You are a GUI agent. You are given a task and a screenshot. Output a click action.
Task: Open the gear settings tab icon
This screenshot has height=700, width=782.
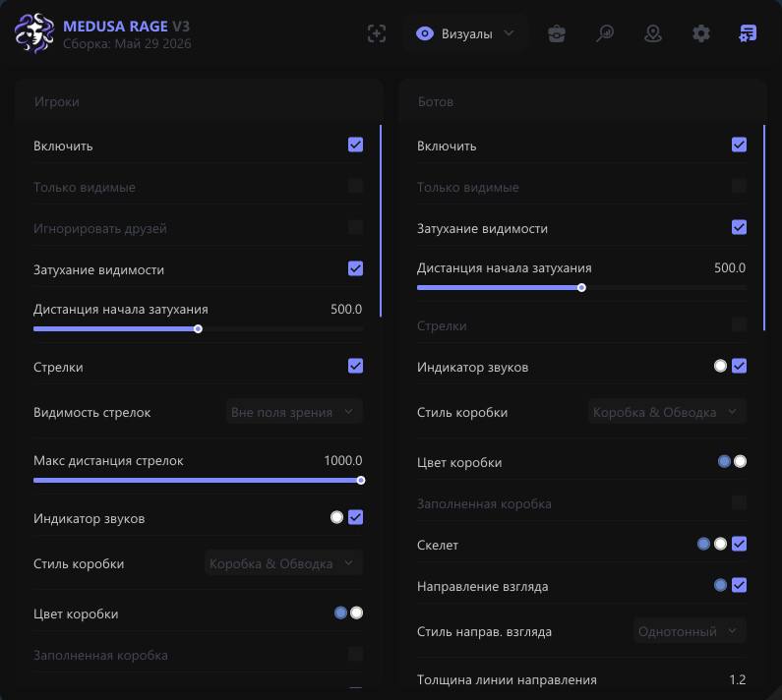point(700,33)
